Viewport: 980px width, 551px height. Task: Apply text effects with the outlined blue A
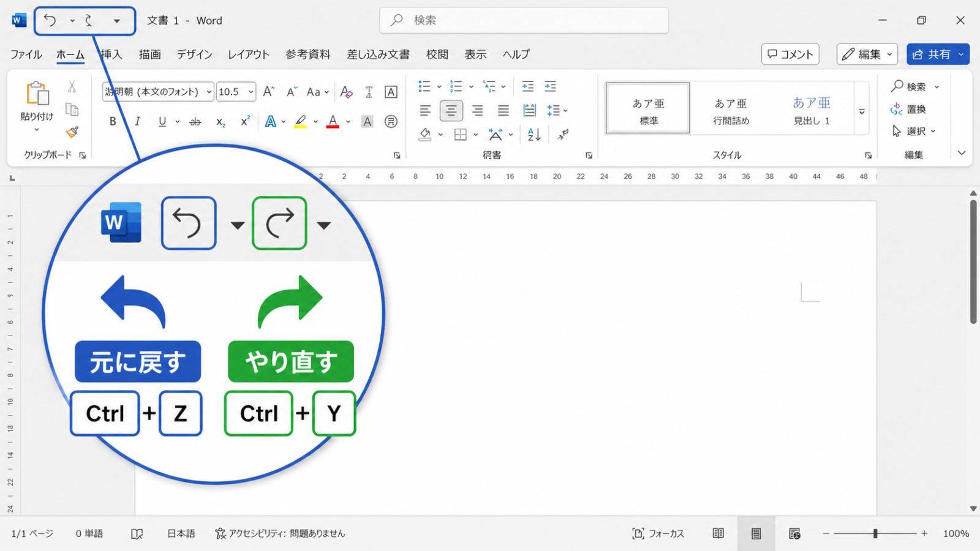pos(270,121)
